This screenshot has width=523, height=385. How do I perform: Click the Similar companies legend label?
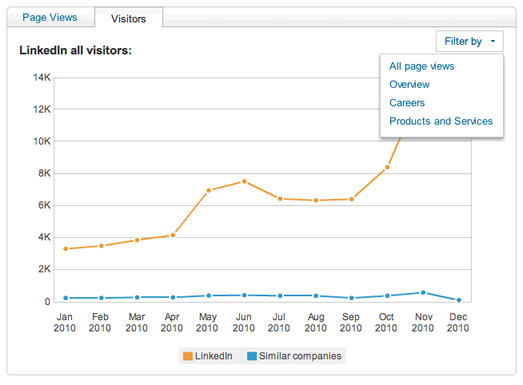[300, 356]
